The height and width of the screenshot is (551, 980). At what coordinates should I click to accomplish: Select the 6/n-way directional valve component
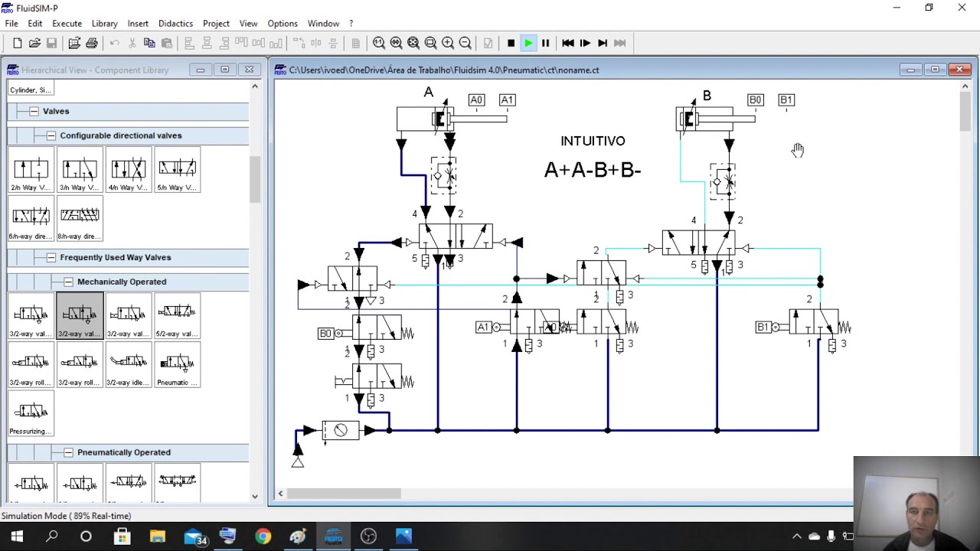point(31,220)
